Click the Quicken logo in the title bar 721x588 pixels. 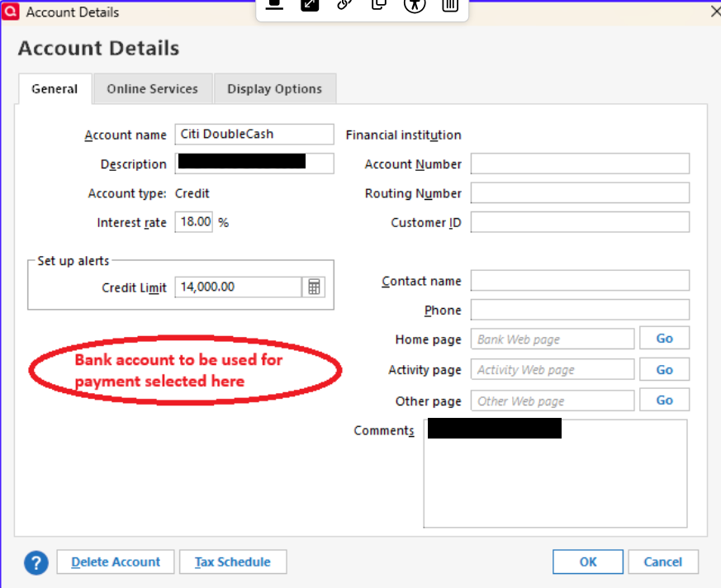point(10,11)
